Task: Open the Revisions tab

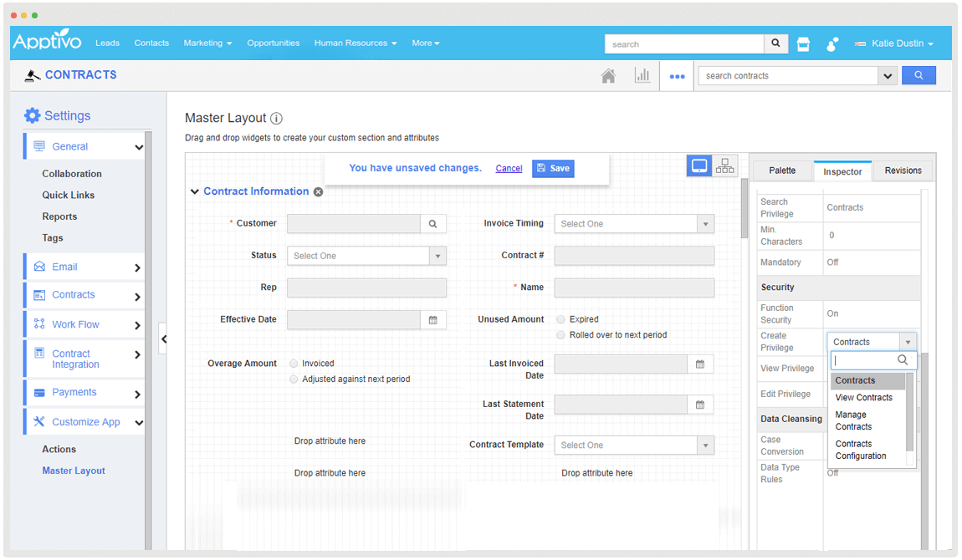Action: click(903, 171)
